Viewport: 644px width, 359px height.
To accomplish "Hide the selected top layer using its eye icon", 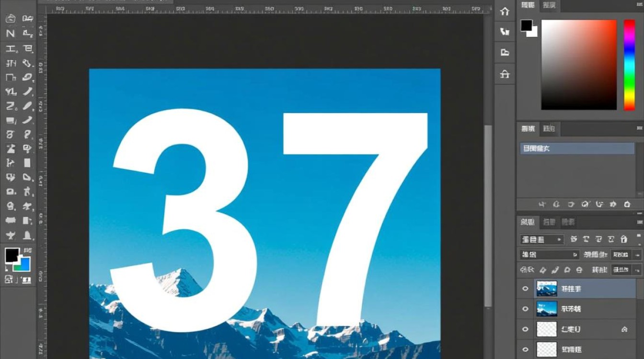I will [525, 289].
